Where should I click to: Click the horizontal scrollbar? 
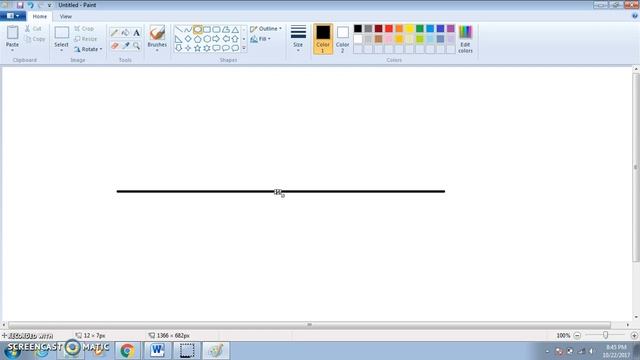[x=309, y=325]
